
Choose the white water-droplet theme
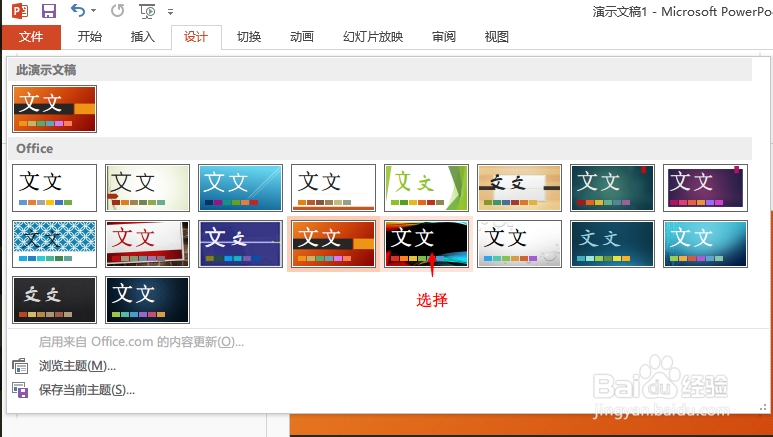click(x=519, y=244)
